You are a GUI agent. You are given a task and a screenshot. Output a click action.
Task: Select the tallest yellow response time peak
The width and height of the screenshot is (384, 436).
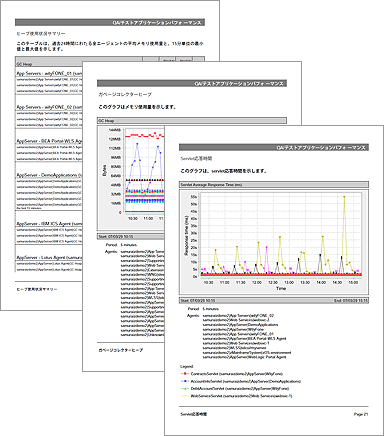[344, 197]
